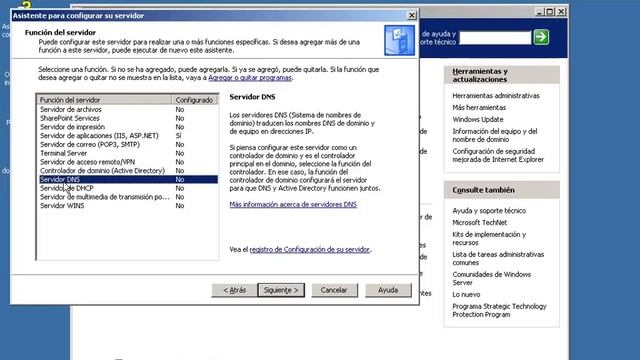Close the server configuration wizard dialog

click(x=411, y=16)
